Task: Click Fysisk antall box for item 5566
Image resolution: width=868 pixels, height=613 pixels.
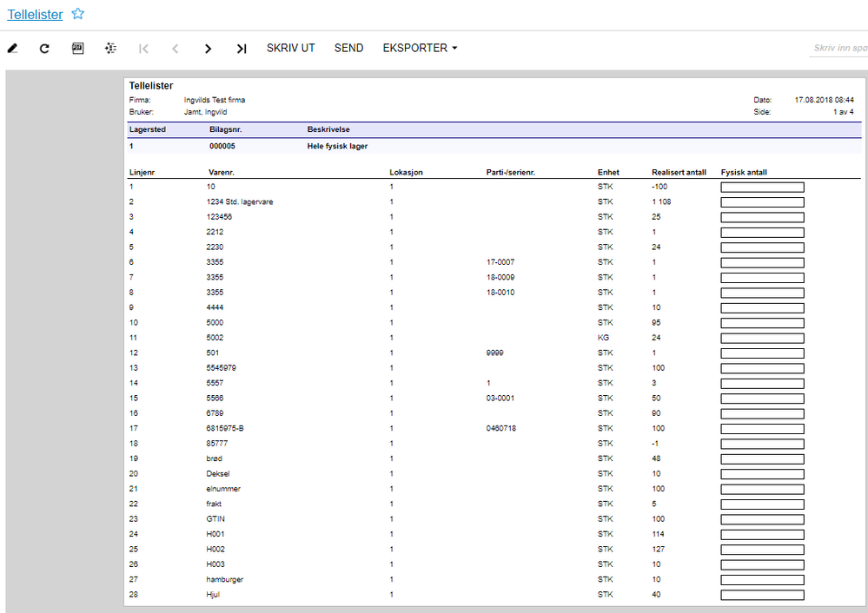Action: tap(762, 399)
